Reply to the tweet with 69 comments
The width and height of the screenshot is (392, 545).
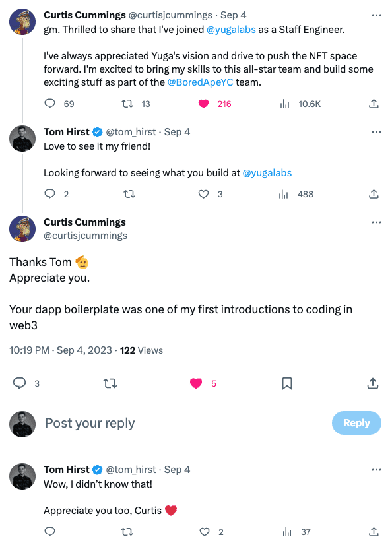click(50, 103)
